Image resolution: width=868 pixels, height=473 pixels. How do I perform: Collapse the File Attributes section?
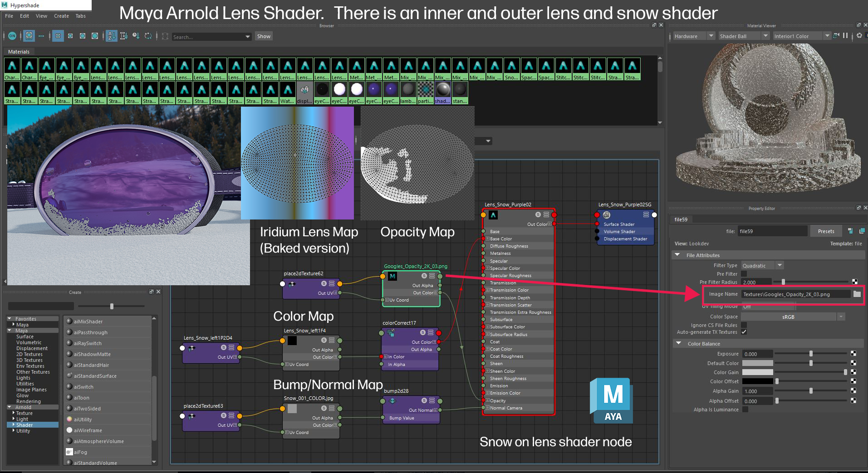pos(677,255)
